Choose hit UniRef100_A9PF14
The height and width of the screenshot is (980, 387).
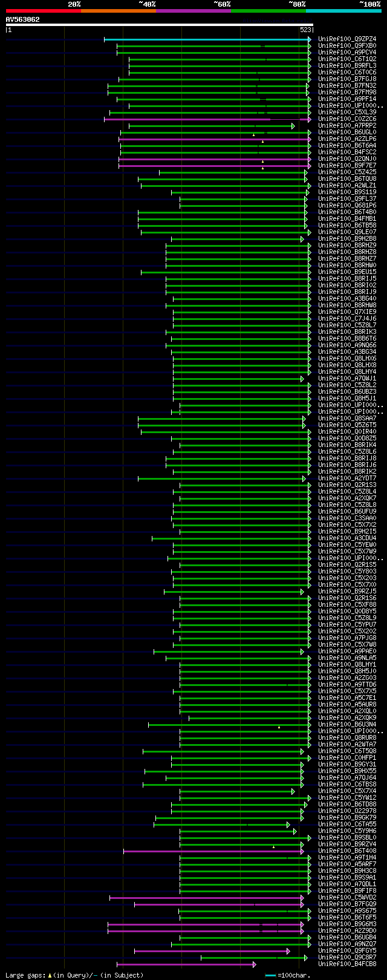click(x=347, y=99)
